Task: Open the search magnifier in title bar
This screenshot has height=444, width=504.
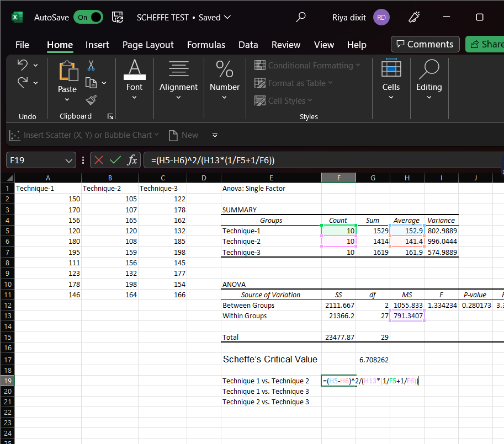Action: click(301, 17)
